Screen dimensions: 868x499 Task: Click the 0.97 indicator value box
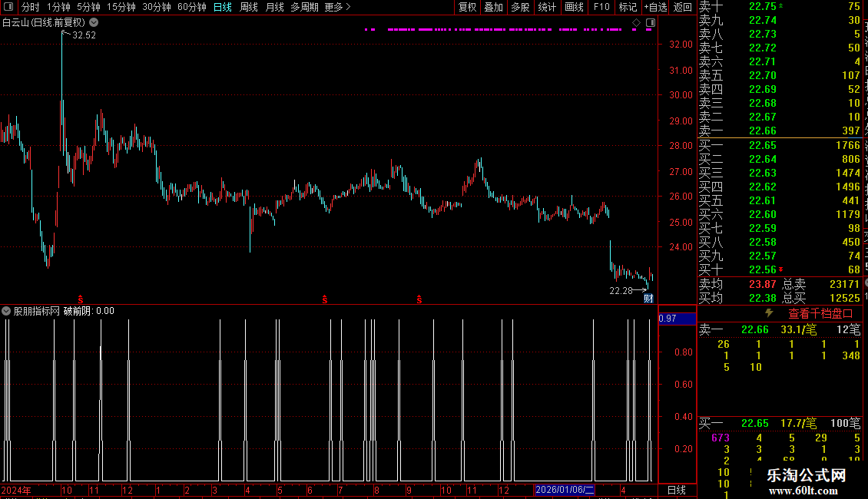pos(677,318)
